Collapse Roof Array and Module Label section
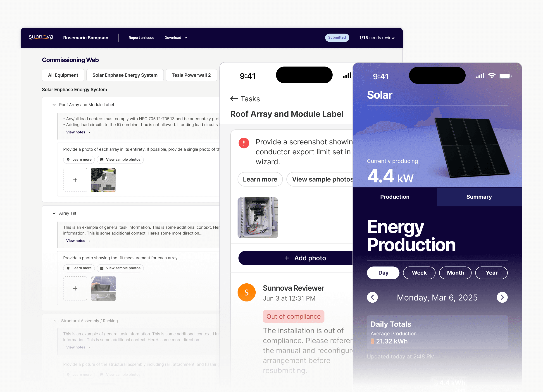 click(x=54, y=105)
